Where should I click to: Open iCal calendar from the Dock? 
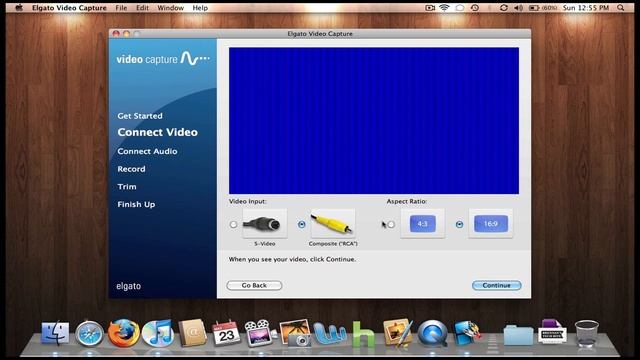coord(226,333)
